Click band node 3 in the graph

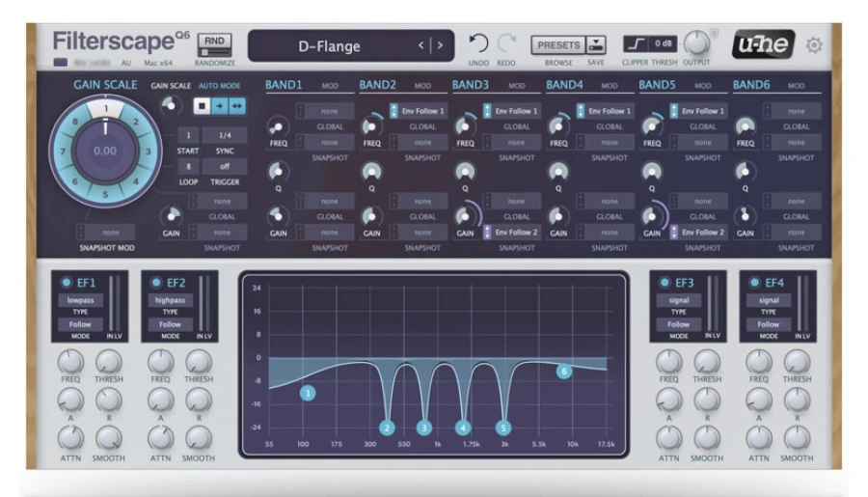tap(424, 428)
